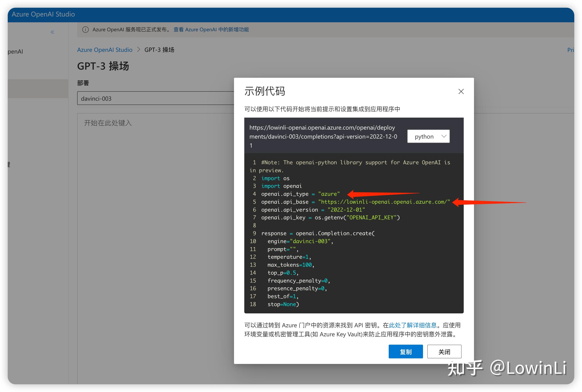The height and width of the screenshot is (392, 582).
Task: Click the 开始在此处键入 prompt text area
Action: (x=108, y=123)
